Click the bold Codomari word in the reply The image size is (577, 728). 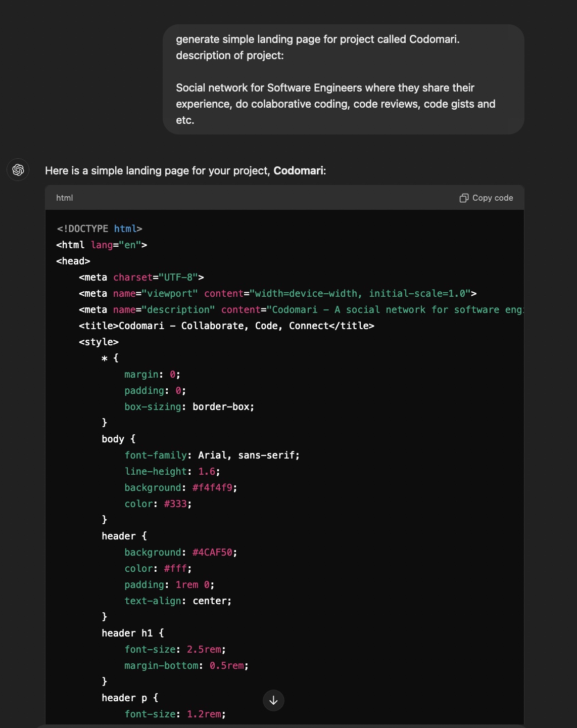(298, 170)
